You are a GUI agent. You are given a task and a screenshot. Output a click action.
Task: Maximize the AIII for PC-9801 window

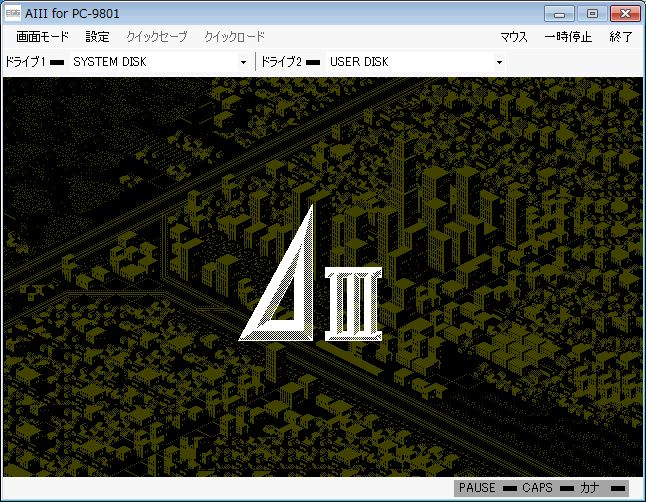tap(592, 14)
